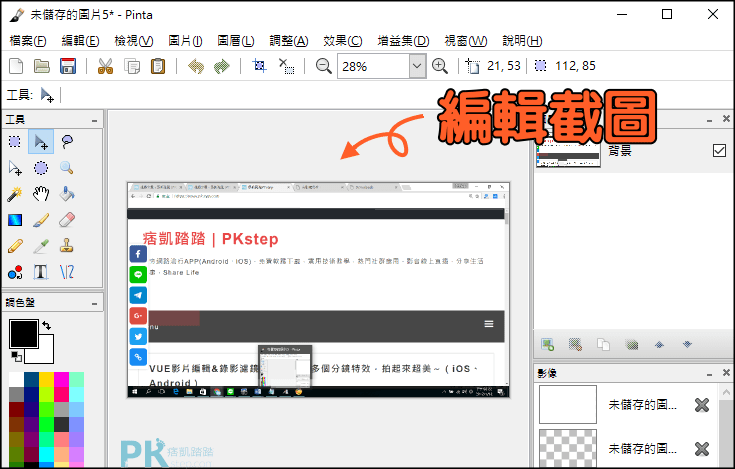Select the Clone Stamp tool
735x469 pixels.
67,246
